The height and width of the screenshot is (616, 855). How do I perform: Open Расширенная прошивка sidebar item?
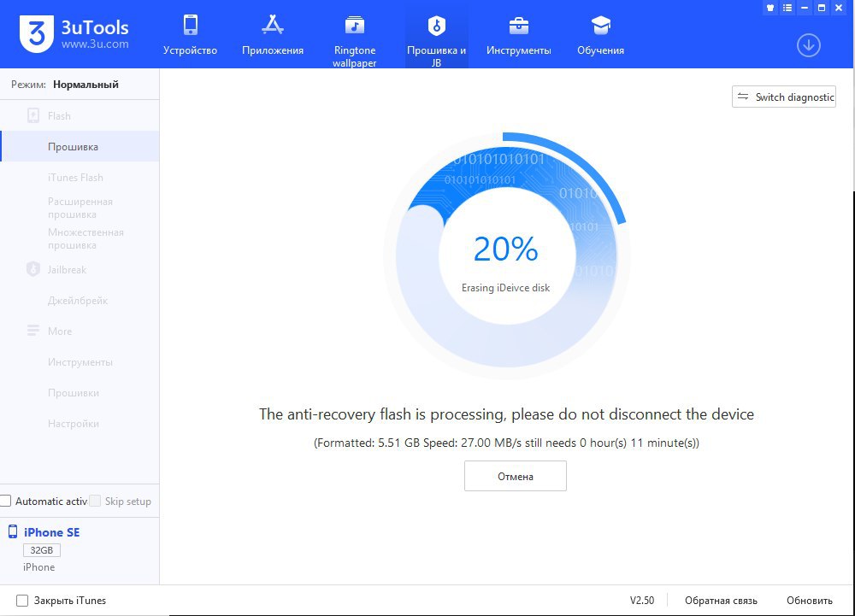(x=80, y=208)
